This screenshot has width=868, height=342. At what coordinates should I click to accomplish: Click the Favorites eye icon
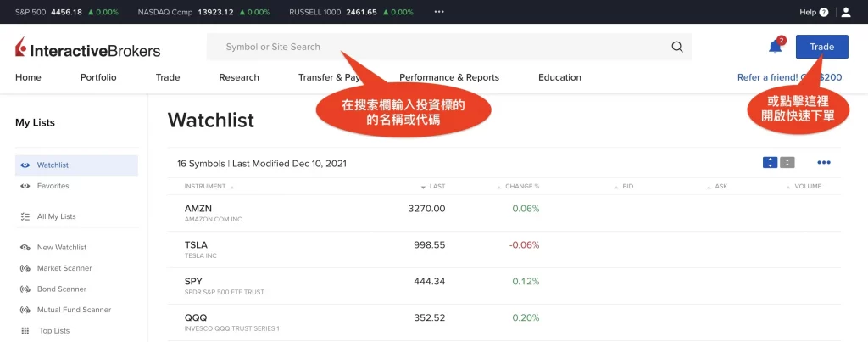point(25,186)
